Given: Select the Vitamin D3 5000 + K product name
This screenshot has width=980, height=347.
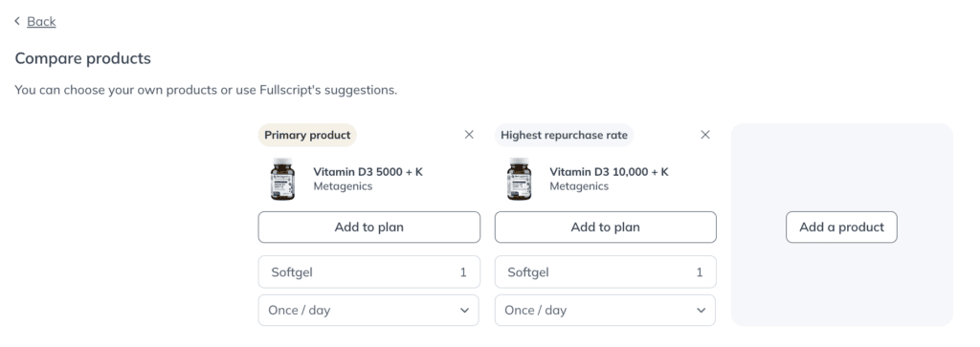Looking at the screenshot, I should pyautogui.click(x=368, y=172).
